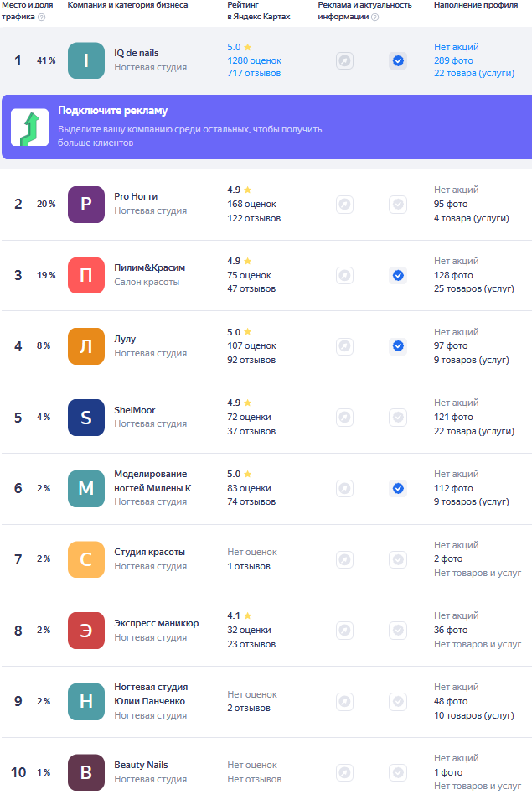Click '36 фото' for Экспресс маникюр
532x805 pixels.
pyautogui.click(x=451, y=630)
